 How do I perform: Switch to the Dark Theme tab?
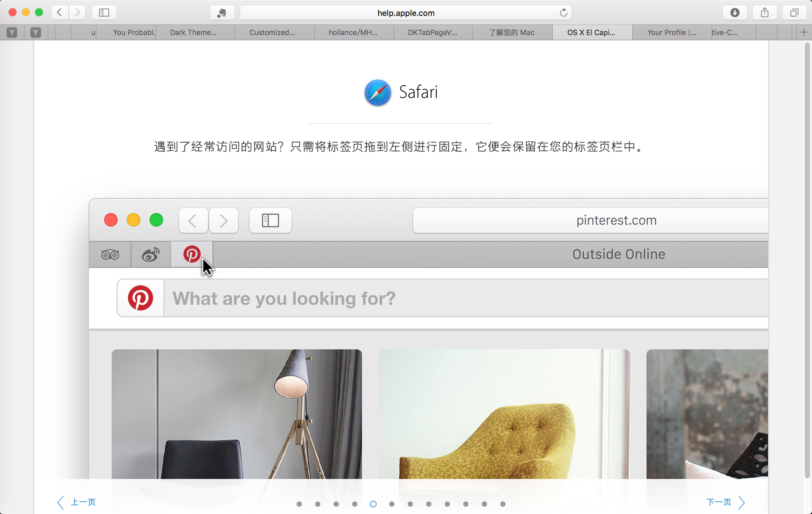[x=193, y=32]
